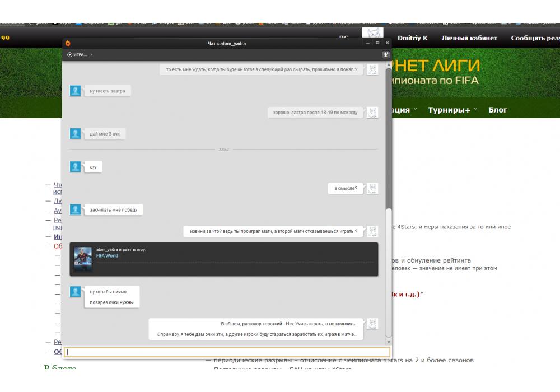The width and height of the screenshot is (560, 392).
Task: Expand the ИГРА status arrow in chat header
Action: [x=91, y=55]
